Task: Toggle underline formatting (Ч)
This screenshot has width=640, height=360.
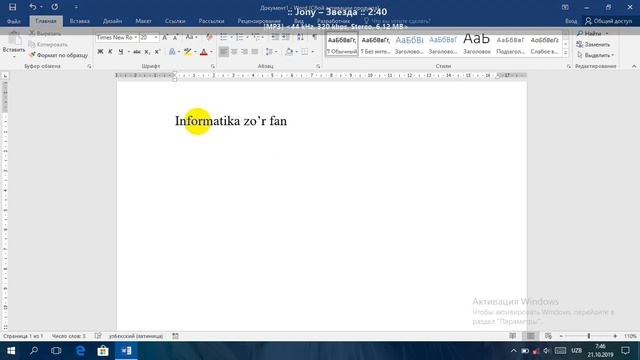Action: pos(121,52)
